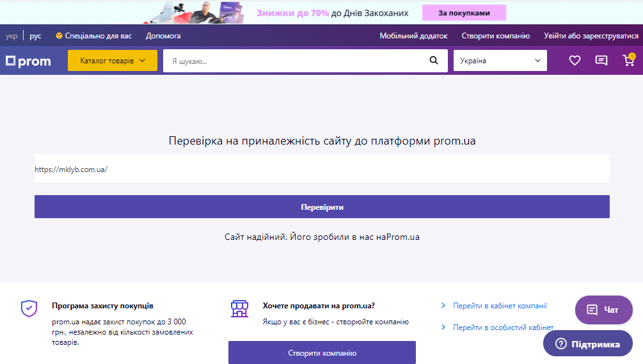Open Перейти в кабінет компанії link

point(500,306)
